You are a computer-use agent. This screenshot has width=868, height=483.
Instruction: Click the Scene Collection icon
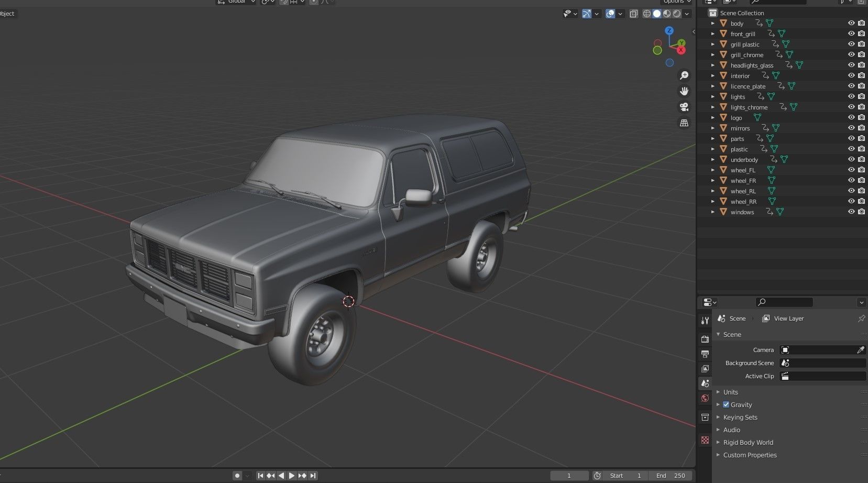tap(712, 13)
